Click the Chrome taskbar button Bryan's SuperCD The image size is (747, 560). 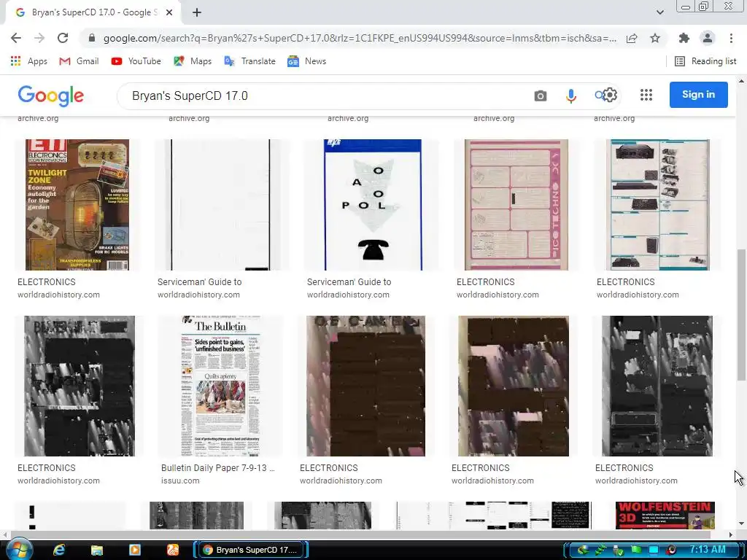tap(251, 550)
